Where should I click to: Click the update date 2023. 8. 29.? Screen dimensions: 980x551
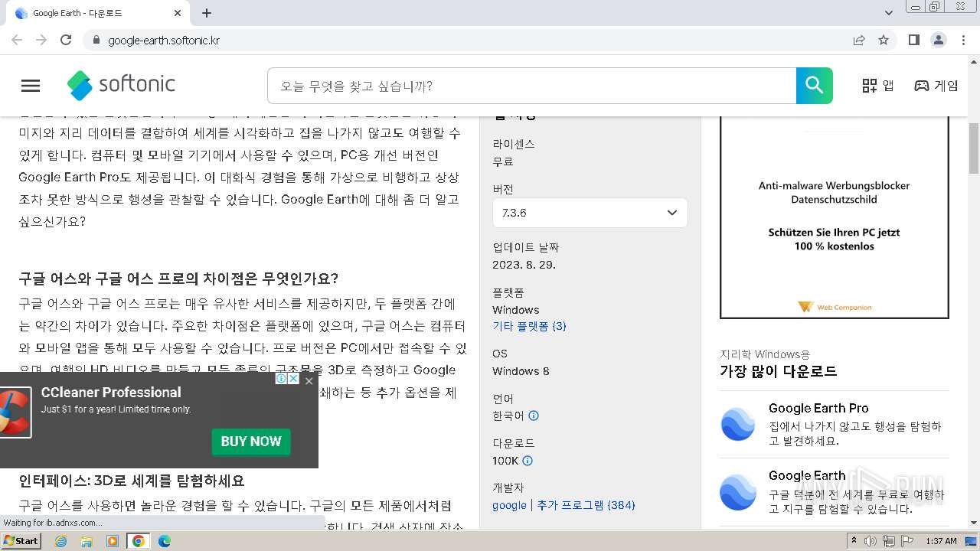pyautogui.click(x=524, y=265)
